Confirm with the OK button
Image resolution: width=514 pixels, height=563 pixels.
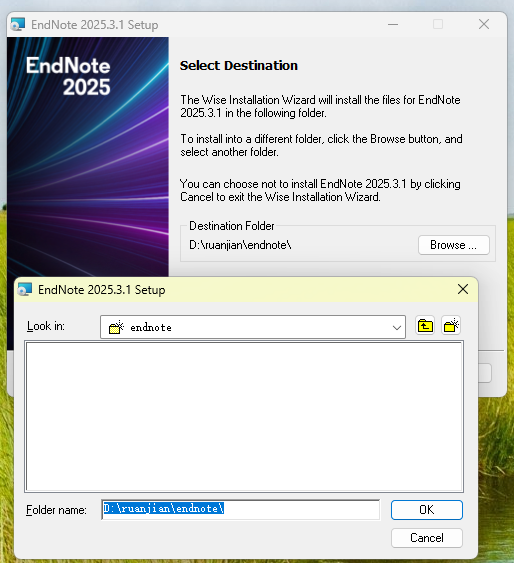click(x=427, y=510)
